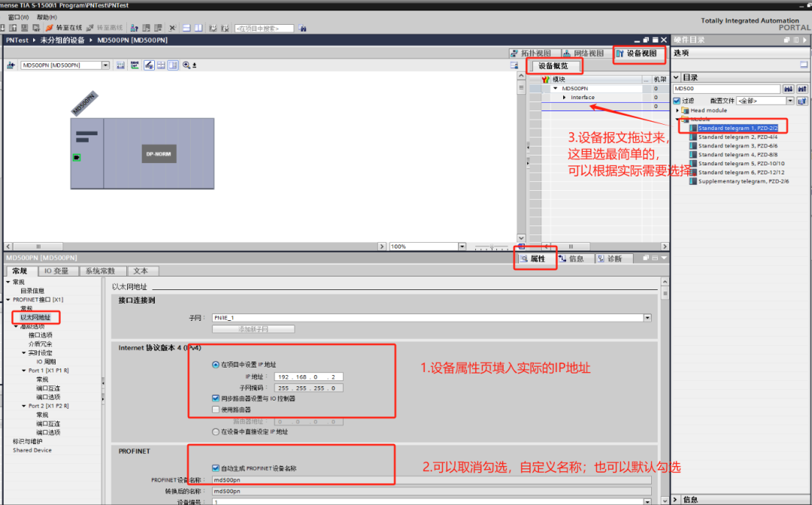Screen dimensions: 812x505
Task: Collapse MD500PN row in device overview
Action: pyautogui.click(x=556, y=89)
